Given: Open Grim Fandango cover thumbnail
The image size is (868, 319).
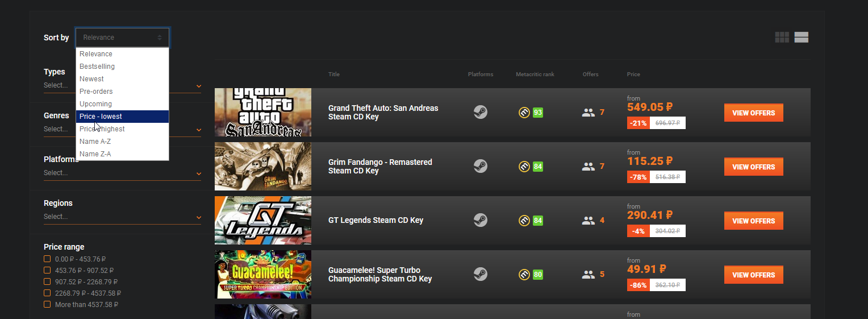Looking at the screenshot, I should pos(263,167).
